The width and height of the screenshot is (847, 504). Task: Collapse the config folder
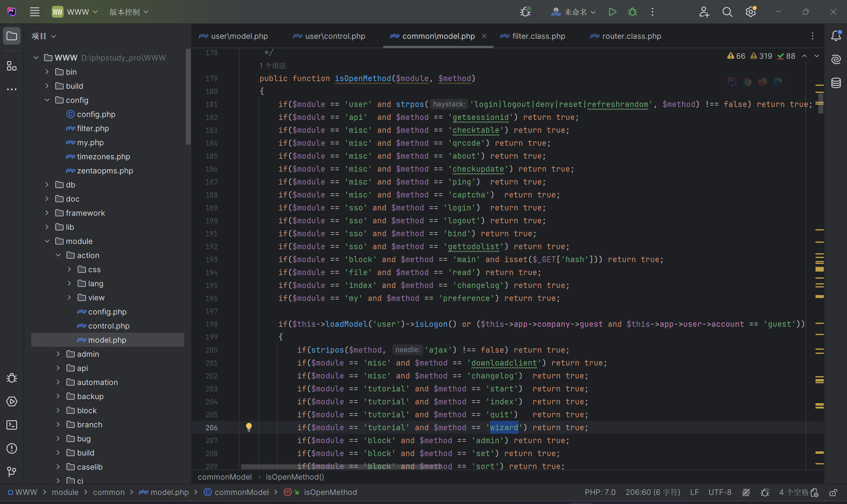47,100
